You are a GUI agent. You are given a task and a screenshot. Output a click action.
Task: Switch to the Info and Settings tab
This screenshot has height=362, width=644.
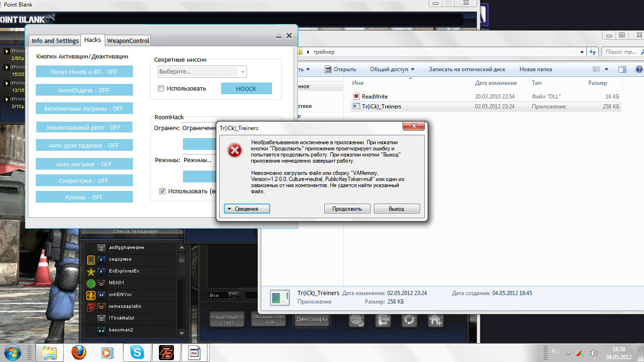pos(55,41)
